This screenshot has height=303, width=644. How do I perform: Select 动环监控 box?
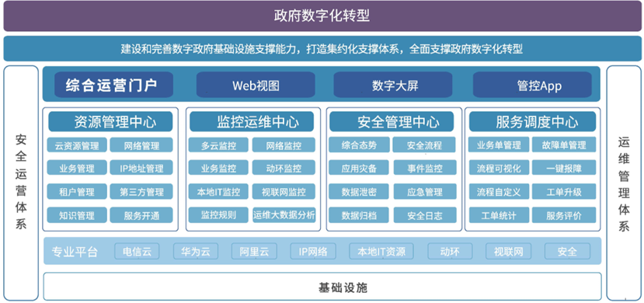[284, 168]
